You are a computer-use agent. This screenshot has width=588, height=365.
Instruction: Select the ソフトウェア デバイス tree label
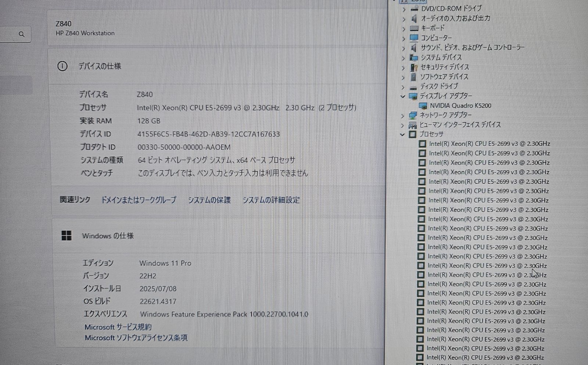click(x=444, y=77)
